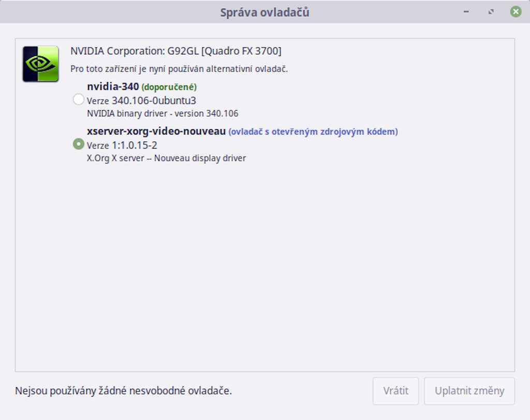This screenshot has height=420, width=530.
Task: Click the Správa ovladačů title bar text
Action: (x=264, y=12)
